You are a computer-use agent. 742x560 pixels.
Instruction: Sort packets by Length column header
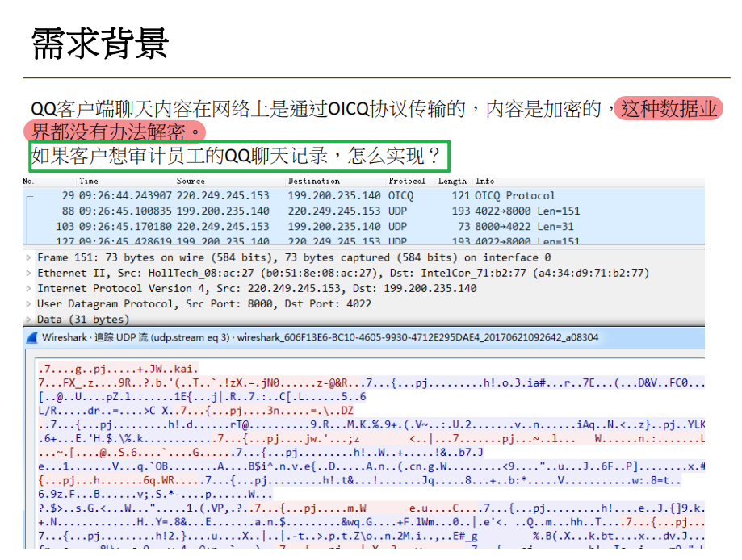tap(452, 181)
